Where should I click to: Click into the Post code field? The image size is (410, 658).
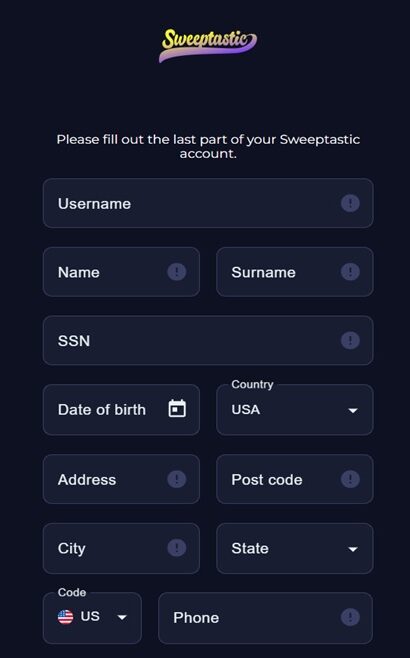tap(295, 479)
